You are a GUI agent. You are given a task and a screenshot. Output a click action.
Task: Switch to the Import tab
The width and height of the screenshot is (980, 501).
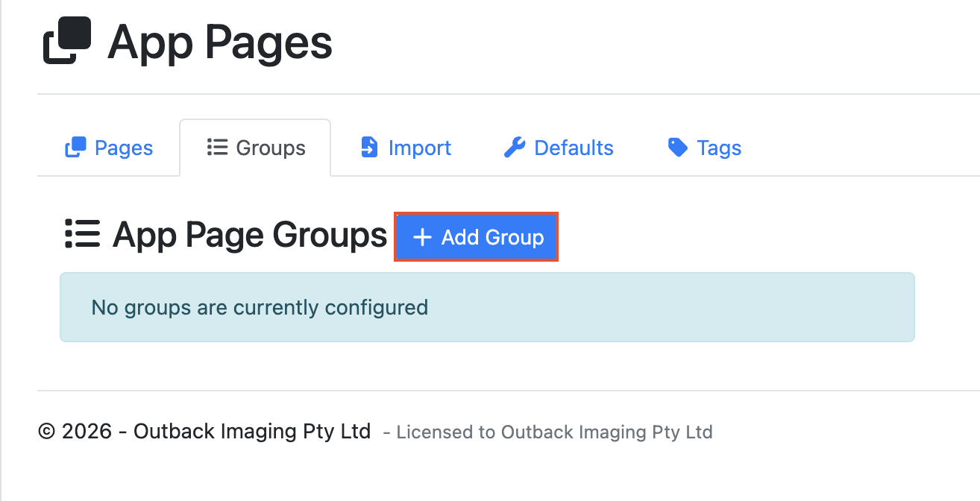pyautogui.click(x=405, y=148)
